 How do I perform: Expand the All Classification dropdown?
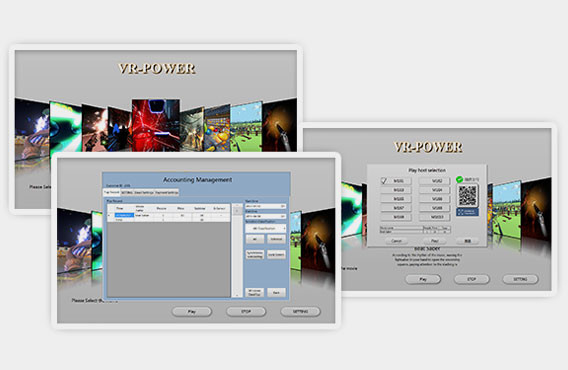point(266,228)
